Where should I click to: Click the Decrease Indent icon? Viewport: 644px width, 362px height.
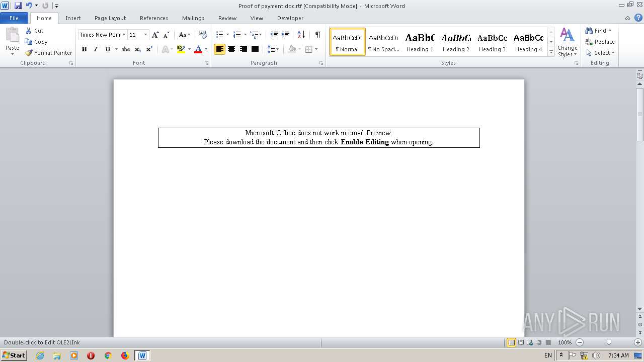pos(274,35)
